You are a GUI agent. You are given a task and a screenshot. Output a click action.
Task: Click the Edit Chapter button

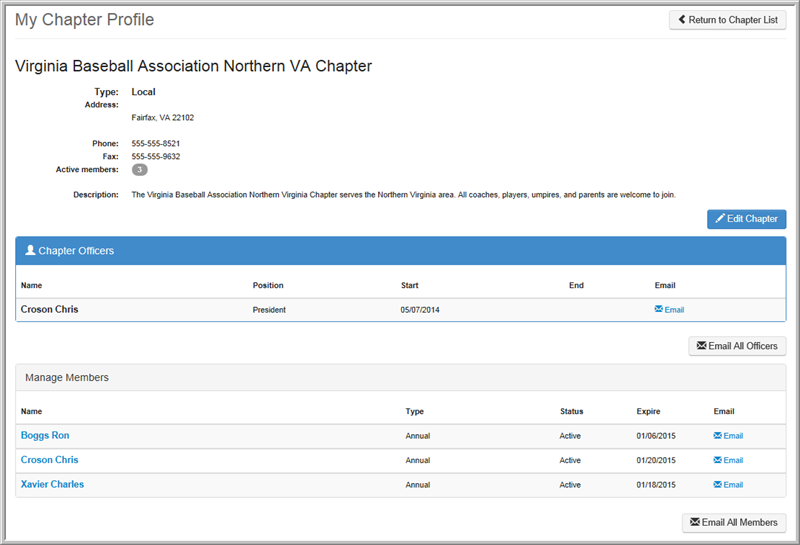(x=746, y=219)
